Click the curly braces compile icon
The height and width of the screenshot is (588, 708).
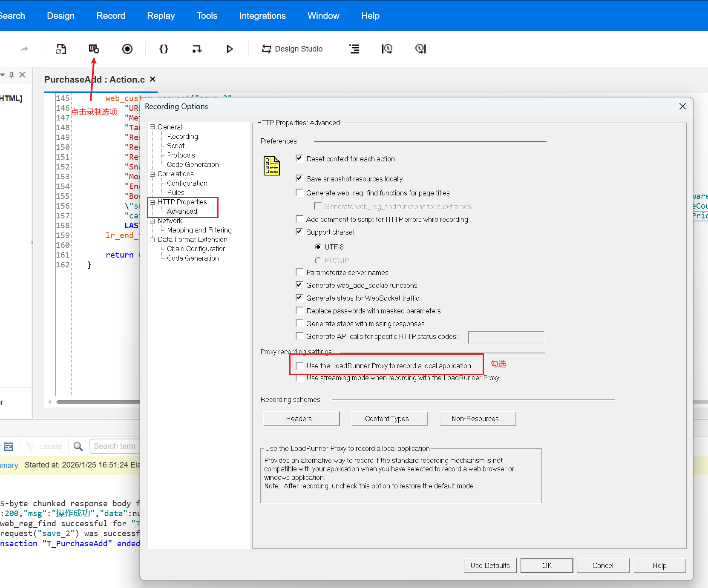(x=164, y=49)
